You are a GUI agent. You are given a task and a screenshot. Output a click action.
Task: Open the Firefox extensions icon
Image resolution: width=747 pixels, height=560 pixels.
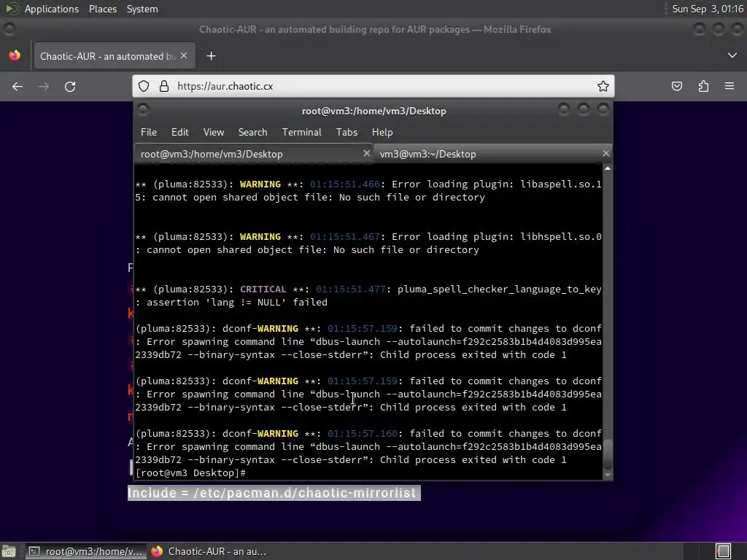coord(703,86)
